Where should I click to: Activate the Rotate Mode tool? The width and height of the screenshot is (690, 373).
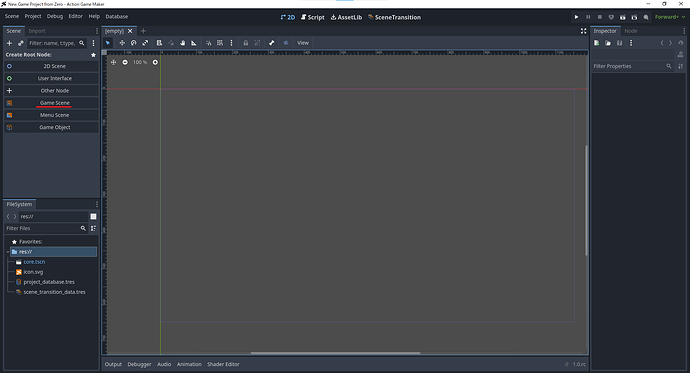[133, 43]
